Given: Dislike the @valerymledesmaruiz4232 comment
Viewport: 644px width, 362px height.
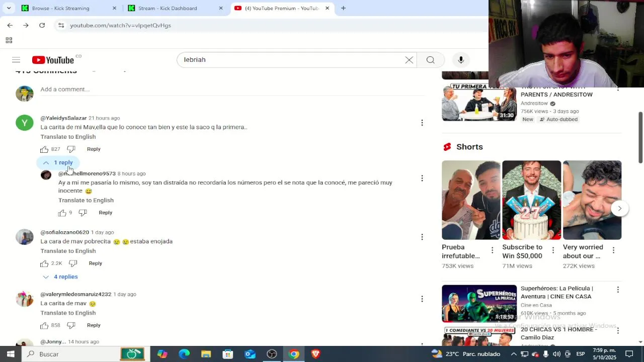Looking at the screenshot, I should click(x=71, y=325).
